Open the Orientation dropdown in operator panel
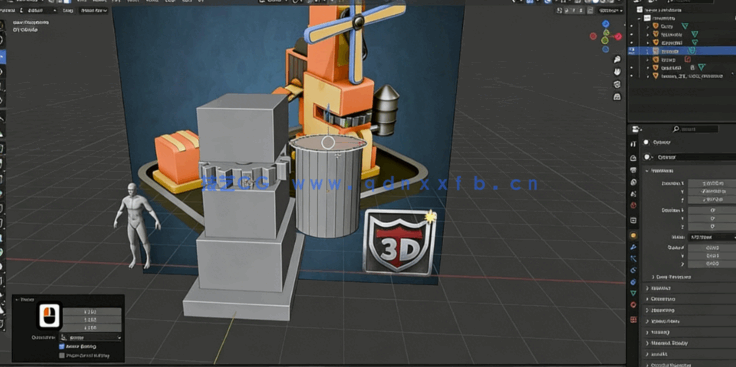This screenshot has width=736, height=367. click(91, 337)
